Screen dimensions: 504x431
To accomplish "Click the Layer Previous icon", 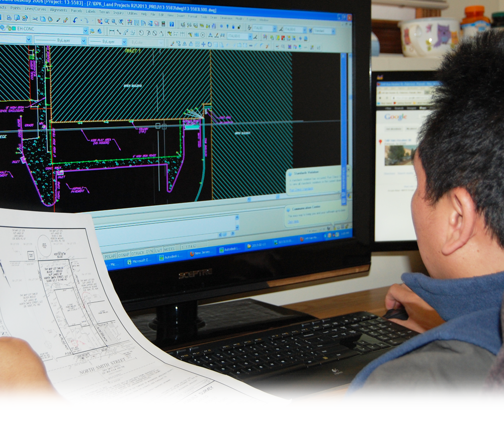I will point(99,31).
